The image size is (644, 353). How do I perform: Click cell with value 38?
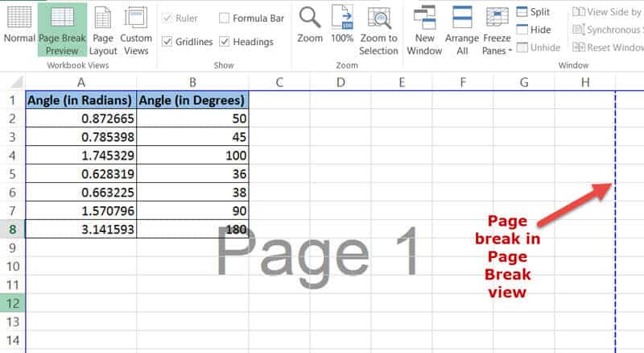[192, 192]
